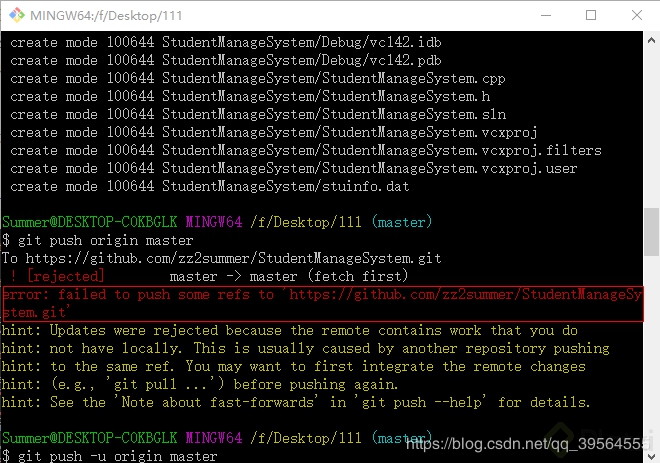Click the Git Bash icon in title bar
Image resolution: width=660 pixels, height=463 pixels.
pyautogui.click(x=17, y=15)
